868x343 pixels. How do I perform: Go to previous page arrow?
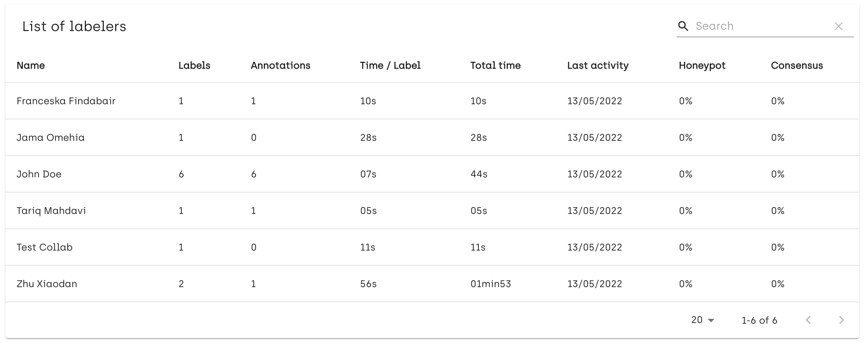[x=808, y=320]
